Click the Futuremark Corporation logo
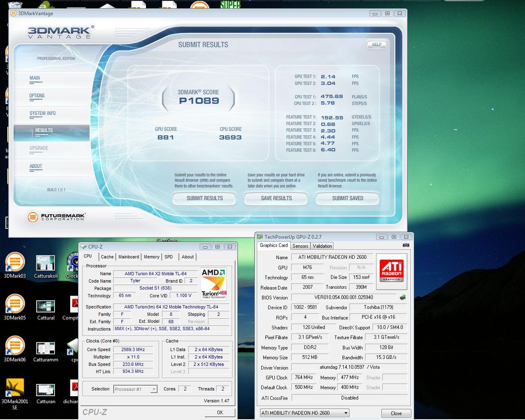Screen dimensions: 525x420 [x=56, y=217]
